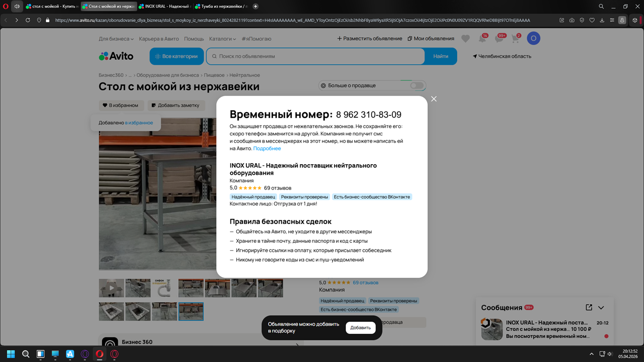Open the 'Все категории' menu
The height and width of the screenshot is (362, 644).
coord(177,56)
